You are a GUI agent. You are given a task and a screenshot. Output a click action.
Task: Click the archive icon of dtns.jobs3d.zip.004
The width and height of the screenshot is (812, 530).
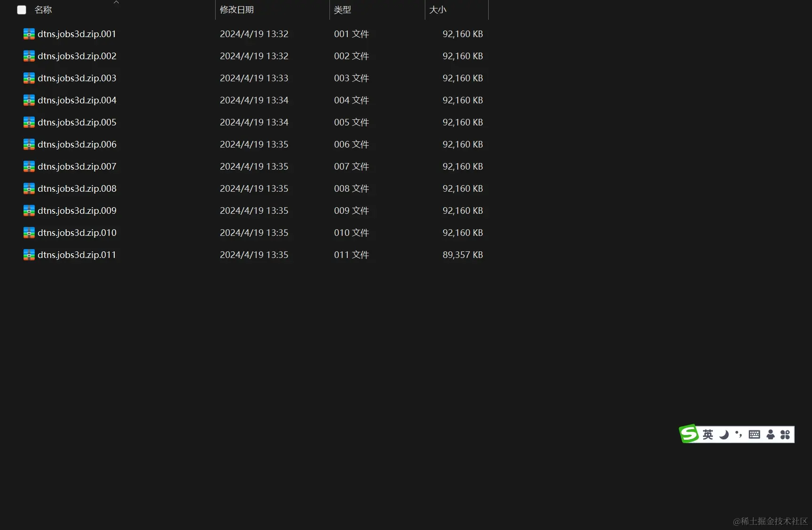point(29,100)
